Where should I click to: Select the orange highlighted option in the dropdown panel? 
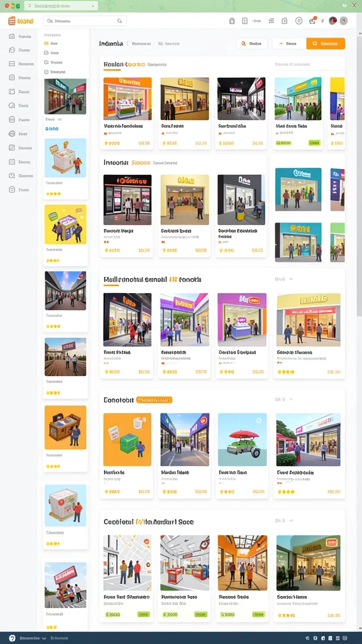(50, 43)
